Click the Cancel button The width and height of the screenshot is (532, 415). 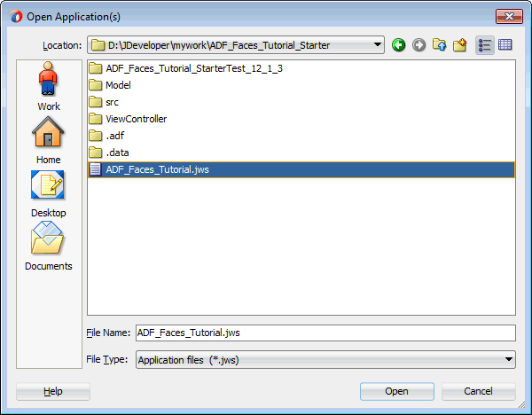479,391
